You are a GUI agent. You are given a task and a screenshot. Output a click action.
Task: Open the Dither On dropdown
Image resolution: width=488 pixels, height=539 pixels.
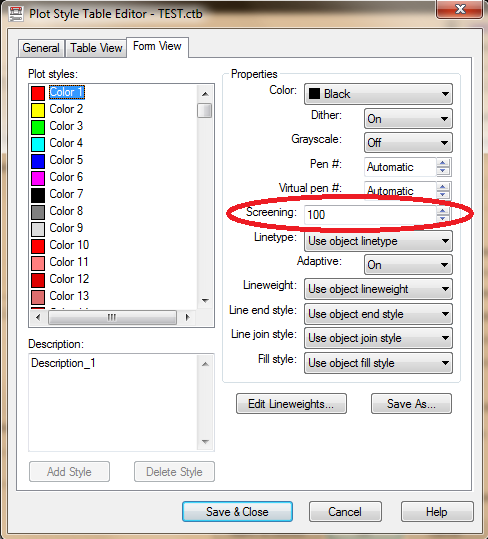point(408,119)
